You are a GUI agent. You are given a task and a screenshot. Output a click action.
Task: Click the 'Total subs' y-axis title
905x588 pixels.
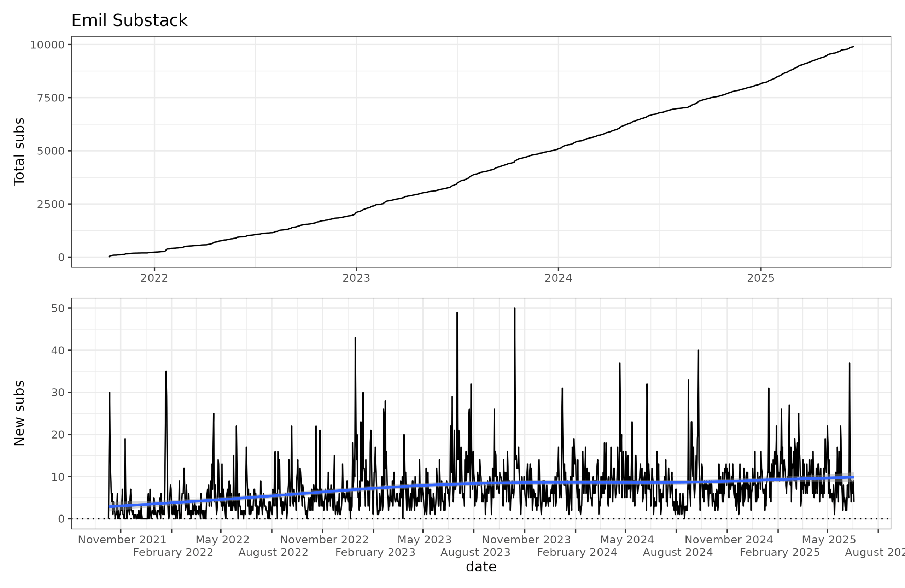point(19,152)
